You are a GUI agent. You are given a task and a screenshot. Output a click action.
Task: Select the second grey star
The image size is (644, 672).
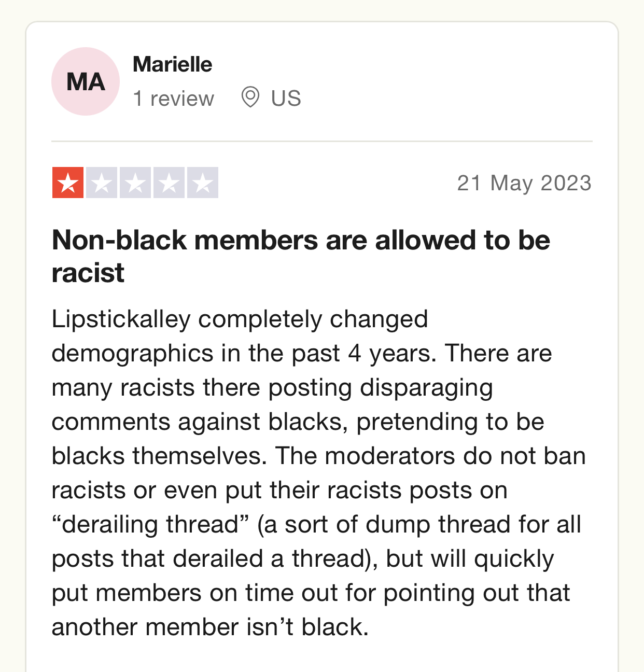[x=102, y=183]
